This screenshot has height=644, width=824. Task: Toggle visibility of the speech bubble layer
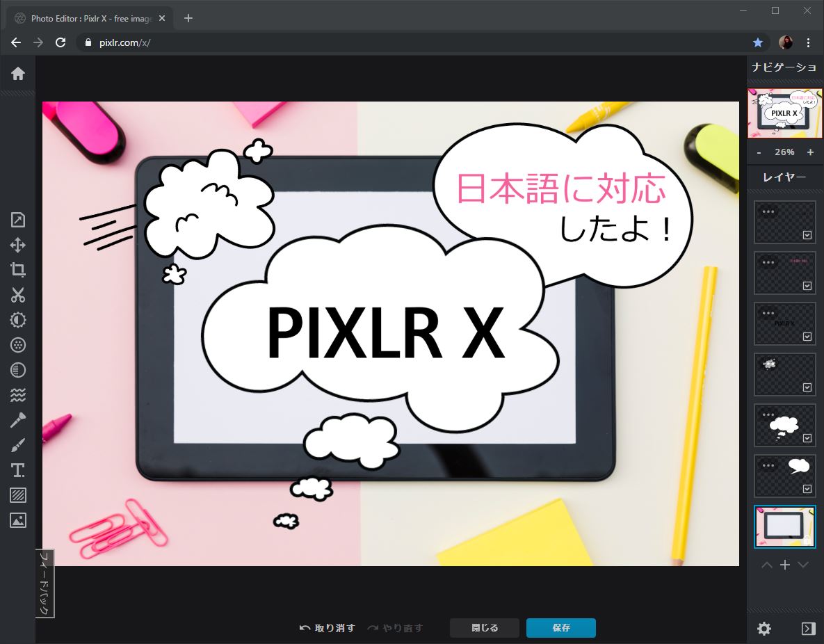click(807, 489)
